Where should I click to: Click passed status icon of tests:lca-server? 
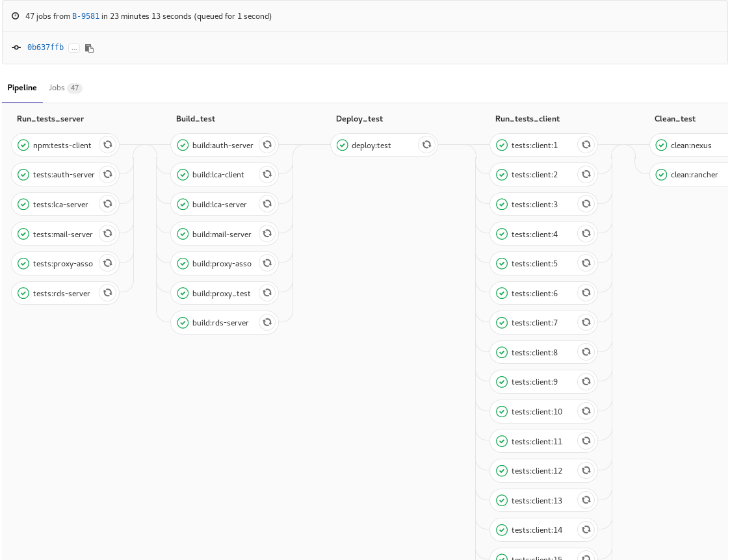[x=23, y=205]
